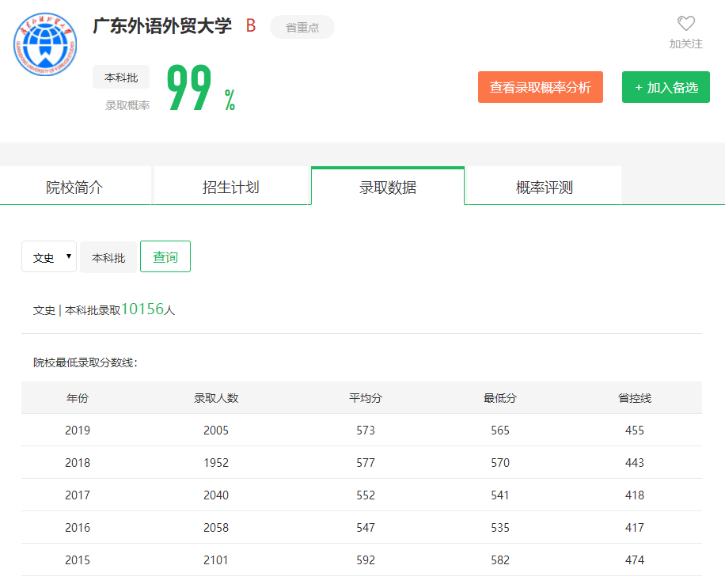The height and width of the screenshot is (588, 725).
Task: Click provincial line 417
Action: coord(635,527)
